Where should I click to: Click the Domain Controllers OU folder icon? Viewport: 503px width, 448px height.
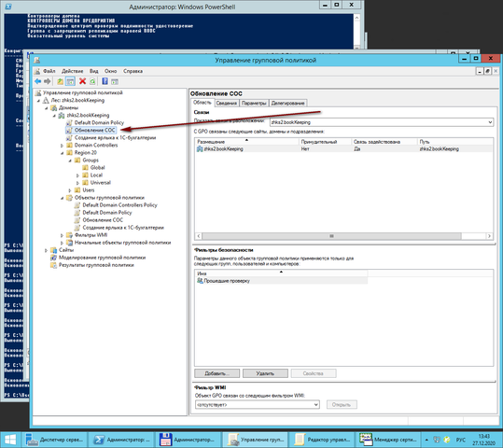point(69,145)
